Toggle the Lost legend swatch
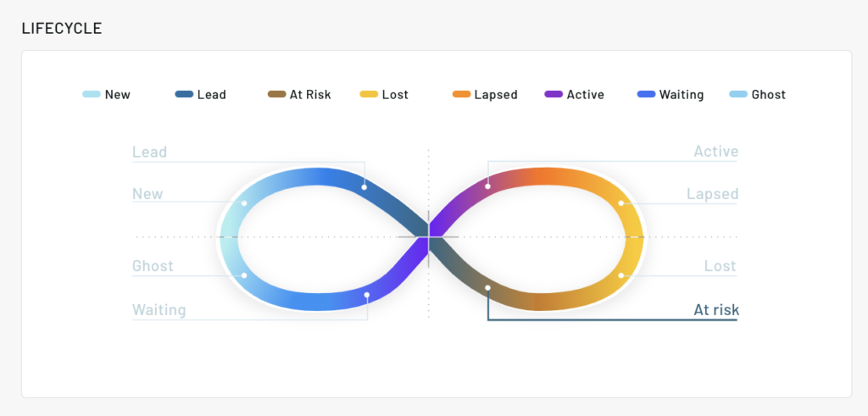 pos(369,95)
